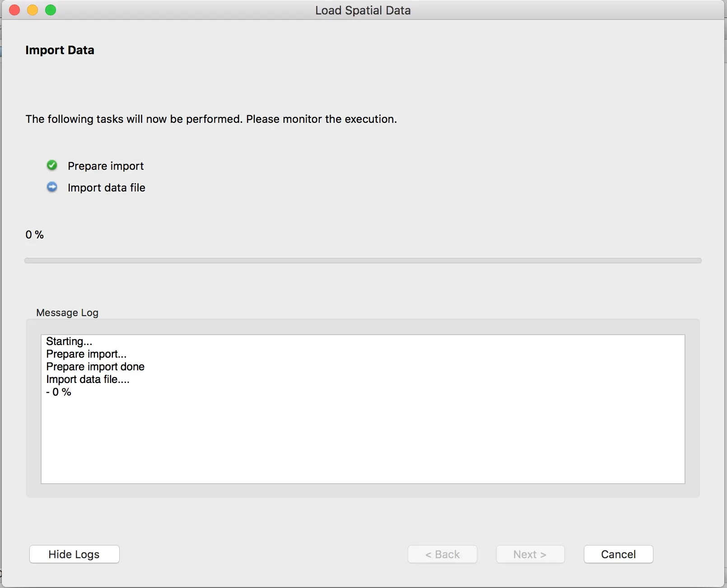Viewport: 727px width, 588px height.
Task: Cancel the spatial data import
Action: pyautogui.click(x=618, y=554)
